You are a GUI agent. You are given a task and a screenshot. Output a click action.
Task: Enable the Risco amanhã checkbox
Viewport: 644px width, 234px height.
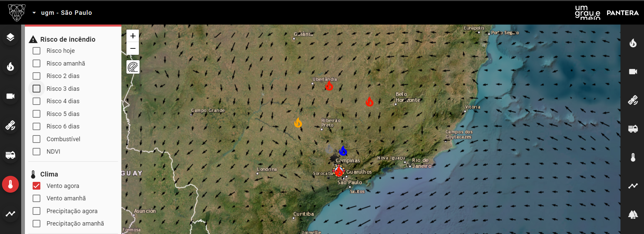36,63
